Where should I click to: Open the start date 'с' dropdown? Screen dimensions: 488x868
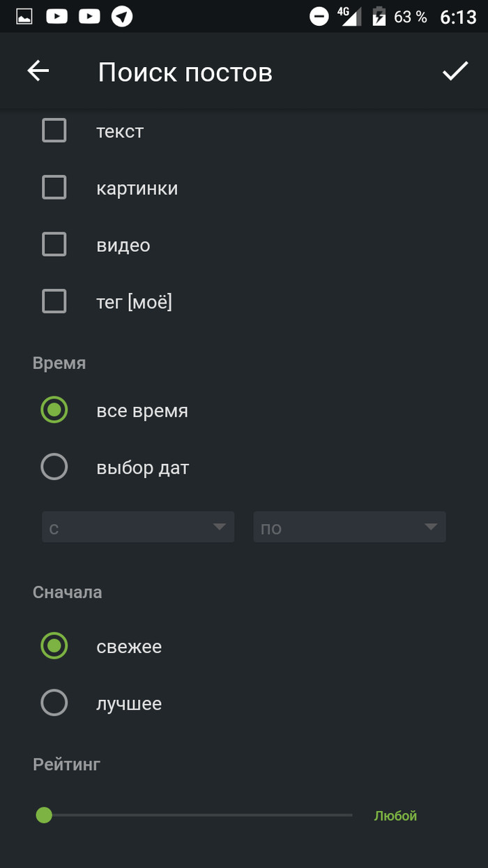pos(138,527)
